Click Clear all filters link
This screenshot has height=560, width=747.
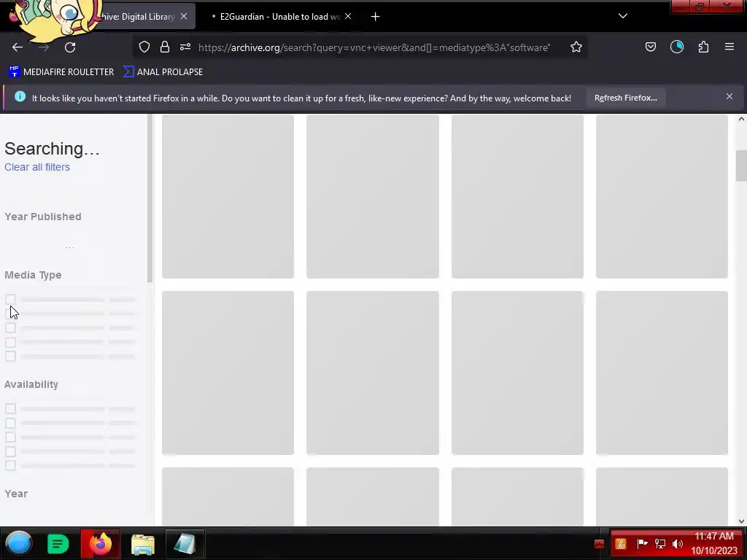(x=37, y=167)
